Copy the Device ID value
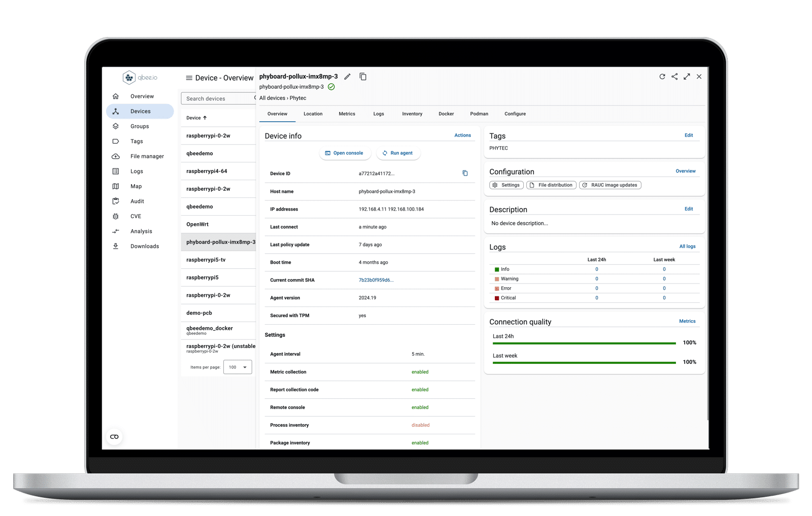The height and width of the screenshot is (516, 812). pyautogui.click(x=465, y=174)
